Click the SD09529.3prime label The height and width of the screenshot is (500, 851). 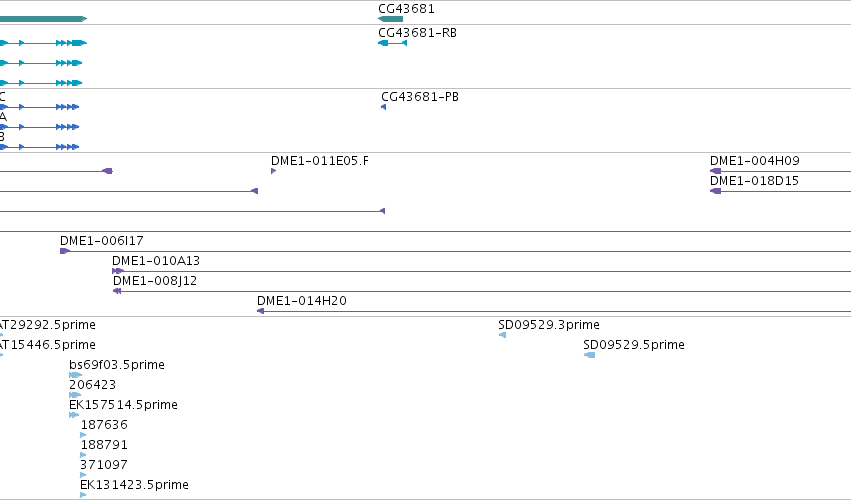[549, 325]
